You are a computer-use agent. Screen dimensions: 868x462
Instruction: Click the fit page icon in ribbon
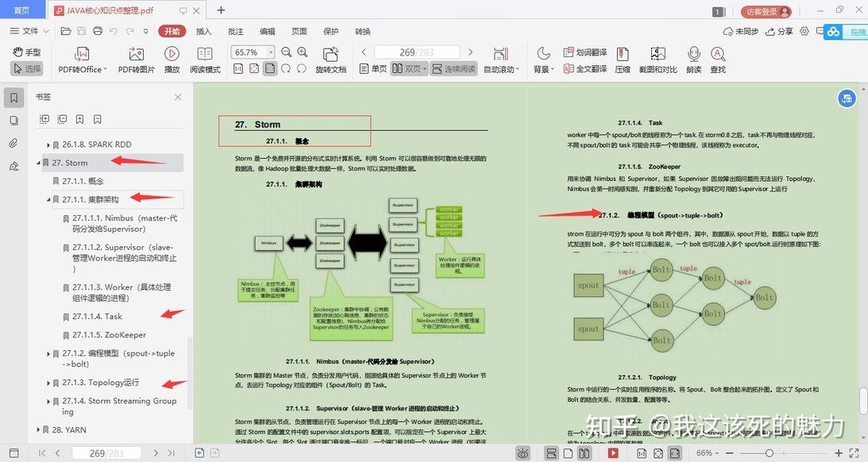254,68
